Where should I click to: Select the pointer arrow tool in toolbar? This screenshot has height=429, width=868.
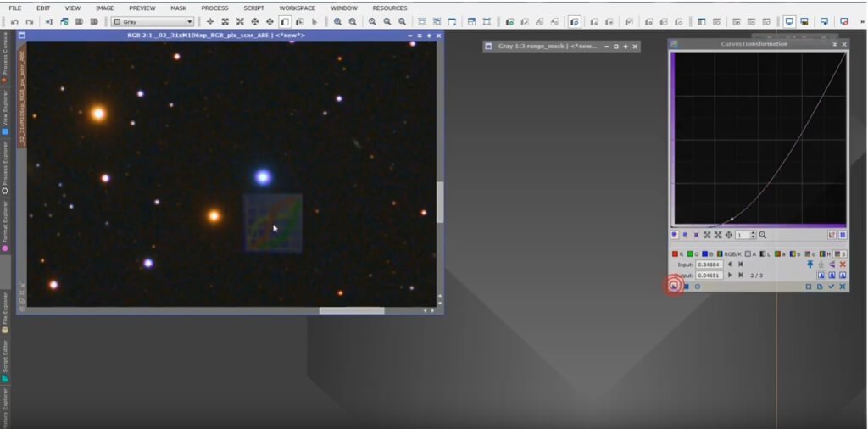[x=314, y=22]
